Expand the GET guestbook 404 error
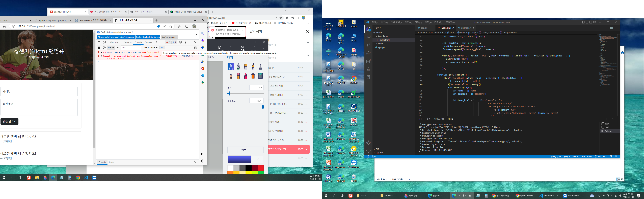The image size is (644, 199). coord(101,52)
